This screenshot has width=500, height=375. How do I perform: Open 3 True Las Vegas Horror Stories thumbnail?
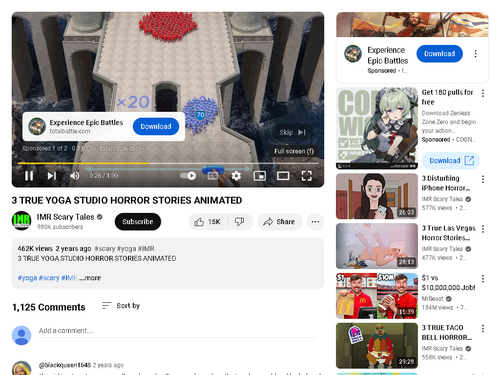(x=377, y=246)
